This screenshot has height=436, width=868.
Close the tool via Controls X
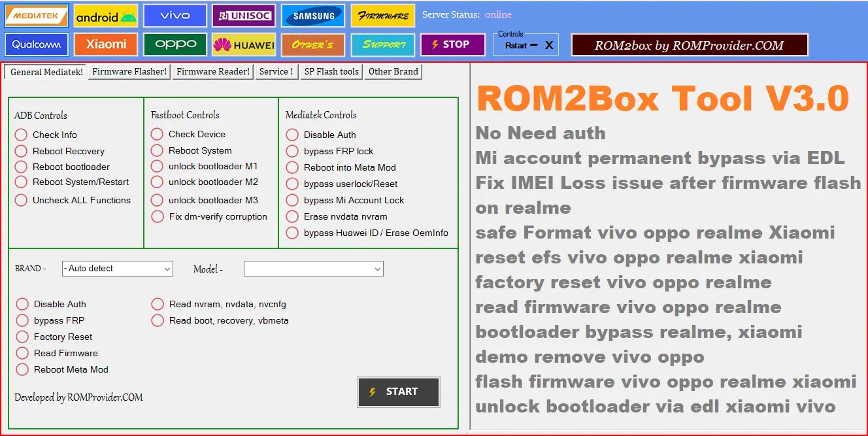tap(549, 45)
